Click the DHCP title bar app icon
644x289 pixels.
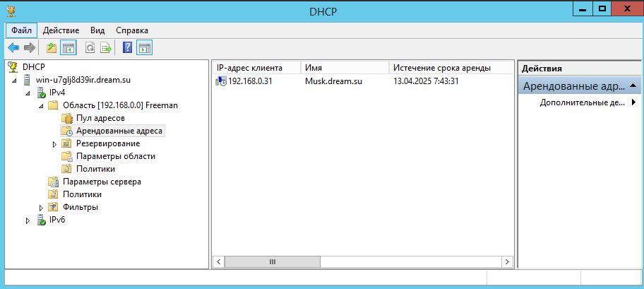pos(11,11)
